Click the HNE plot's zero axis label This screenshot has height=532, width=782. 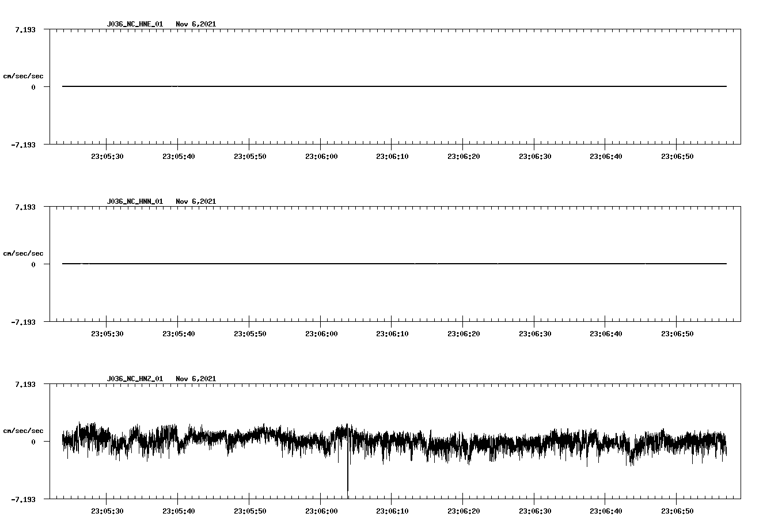tap(33, 87)
